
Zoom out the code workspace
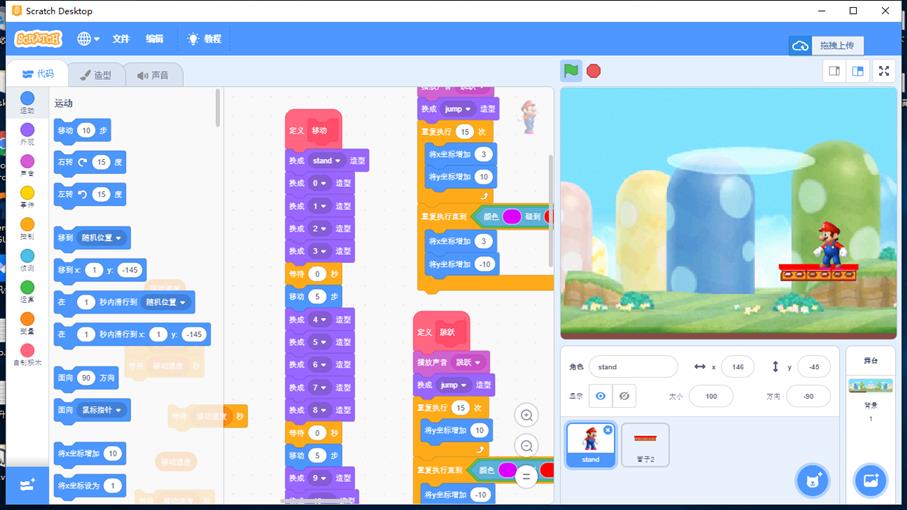(x=526, y=446)
